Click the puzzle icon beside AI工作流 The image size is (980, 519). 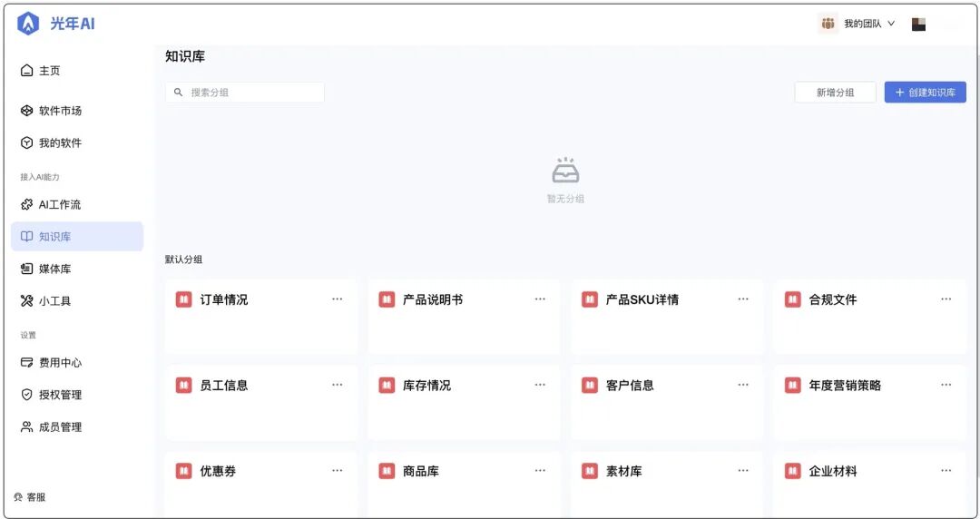(26, 204)
